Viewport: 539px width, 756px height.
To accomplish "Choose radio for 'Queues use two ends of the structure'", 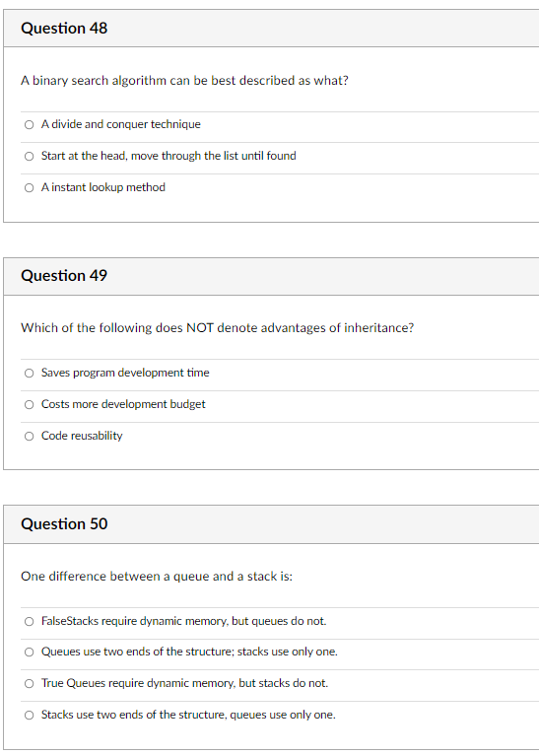I will pos(29,653).
